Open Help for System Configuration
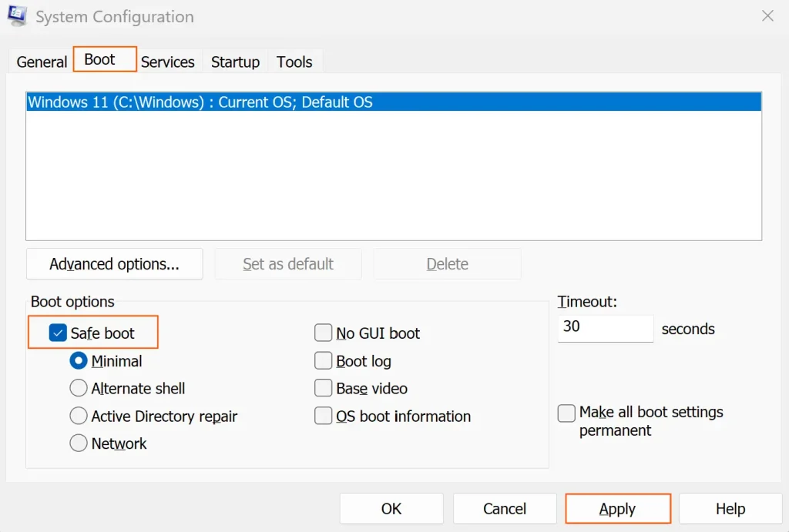 pos(730,508)
